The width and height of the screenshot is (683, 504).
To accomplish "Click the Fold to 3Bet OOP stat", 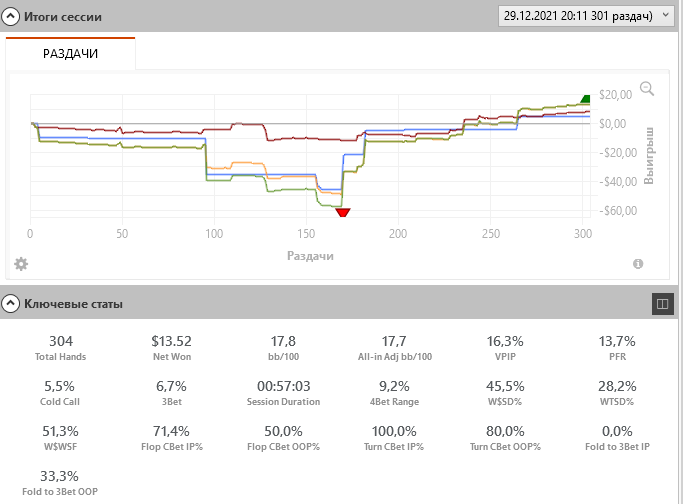I will 60,483.
